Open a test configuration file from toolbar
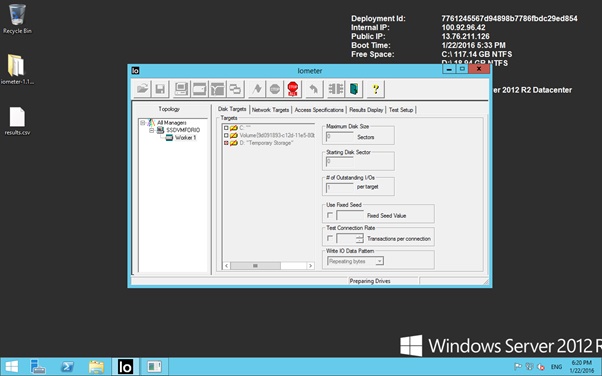This screenshot has width=602, height=376. coord(142,89)
